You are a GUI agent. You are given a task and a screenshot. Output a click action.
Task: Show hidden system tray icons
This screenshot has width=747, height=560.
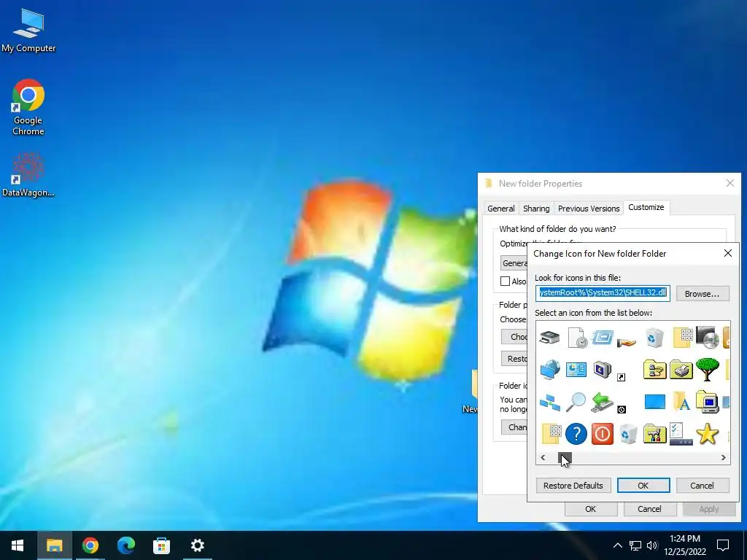click(617, 545)
